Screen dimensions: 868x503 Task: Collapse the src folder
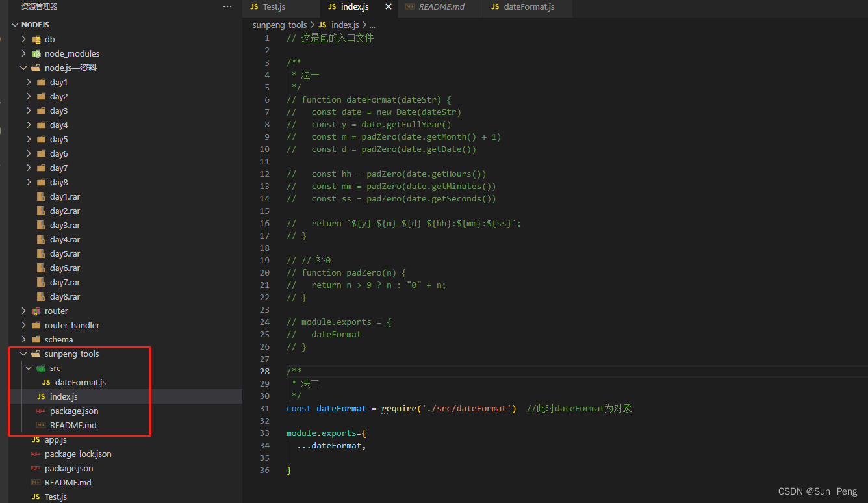click(29, 368)
